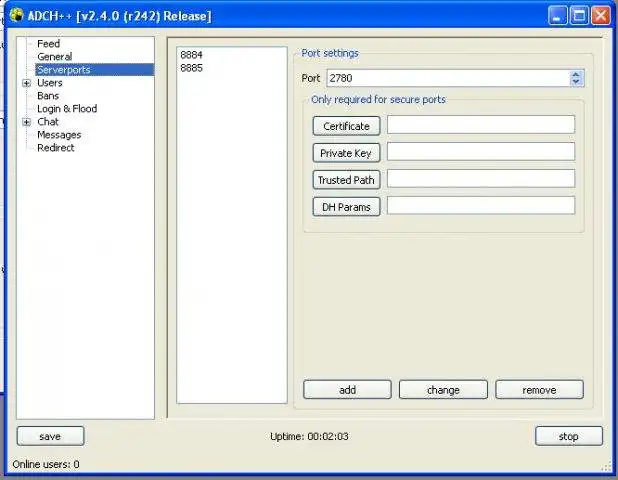This screenshot has width=618, height=480.
Task: Click the DH Params text field
Action: tap(481, 205)
